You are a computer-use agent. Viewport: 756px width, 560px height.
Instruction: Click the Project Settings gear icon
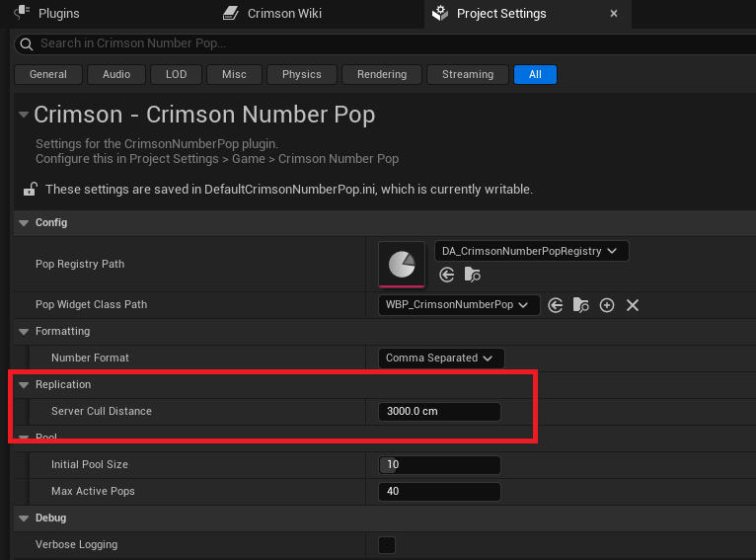(440, 13)
